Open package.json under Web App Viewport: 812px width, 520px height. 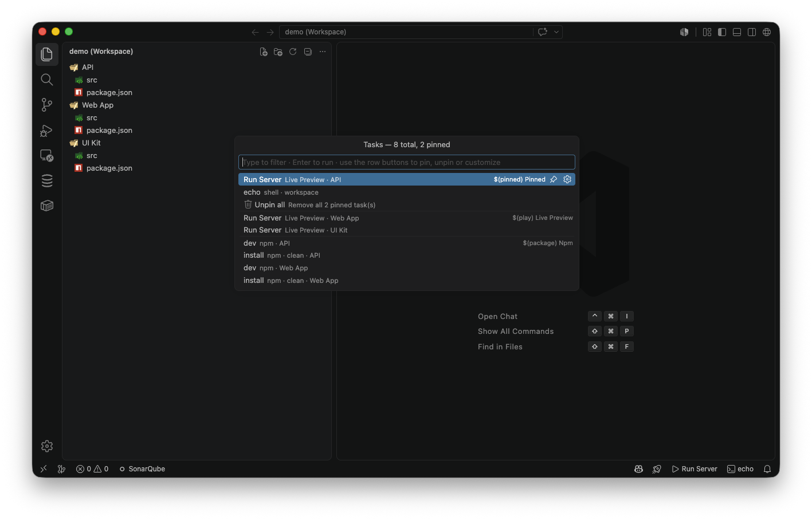[197, 130]
